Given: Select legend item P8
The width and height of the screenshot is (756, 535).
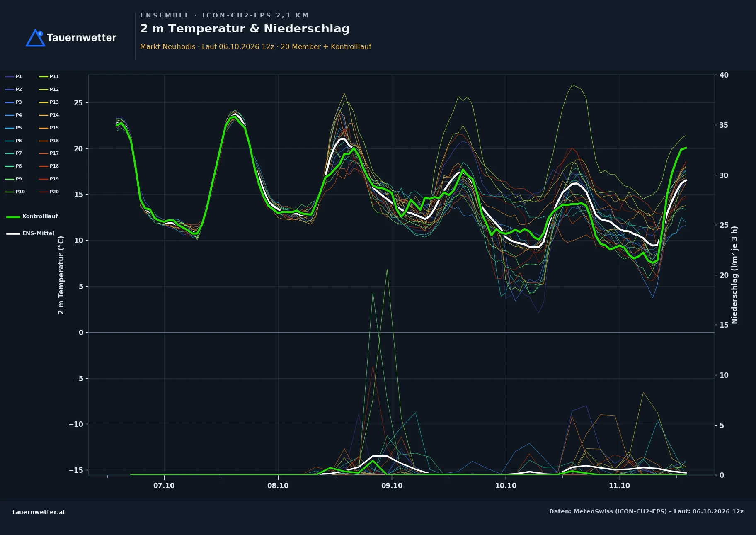Looking at the screenshot, I should click(x=13, y=166).
